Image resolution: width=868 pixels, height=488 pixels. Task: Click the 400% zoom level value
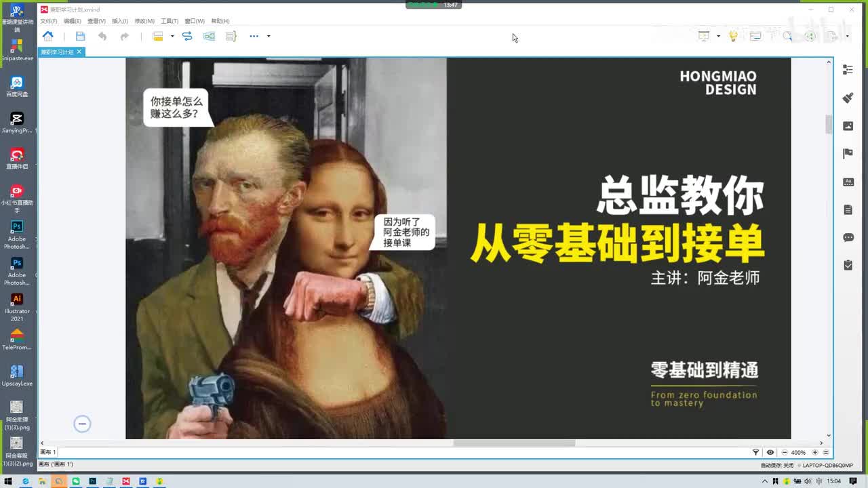coord(798,452)
